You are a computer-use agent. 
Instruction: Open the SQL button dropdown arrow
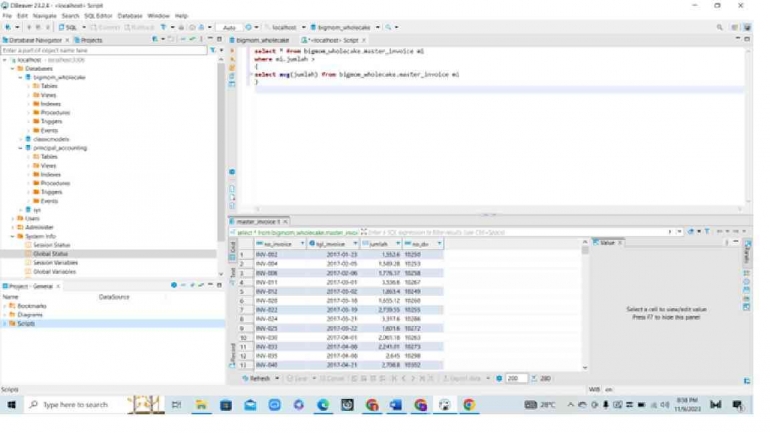84,27
